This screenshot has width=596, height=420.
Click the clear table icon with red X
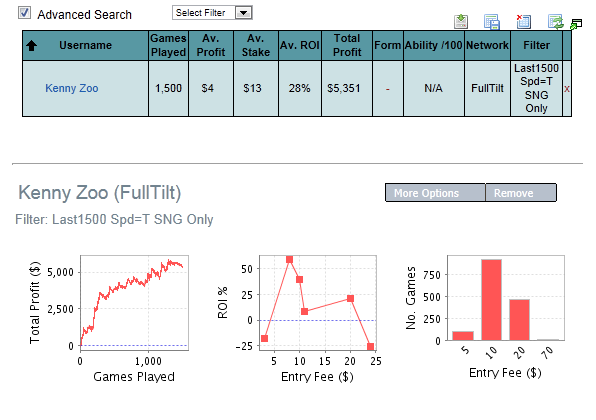pos(523,22)
